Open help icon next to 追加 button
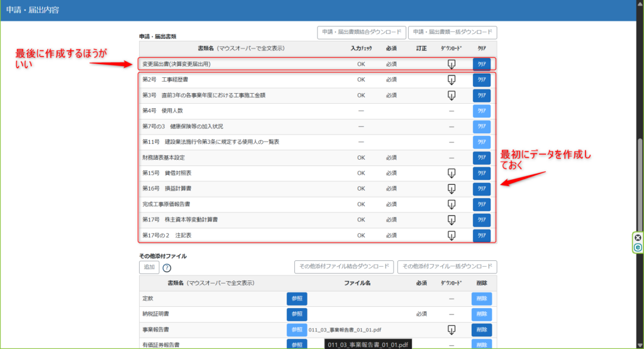The width and height of the screenshot is (644, 349). point(167,268)
